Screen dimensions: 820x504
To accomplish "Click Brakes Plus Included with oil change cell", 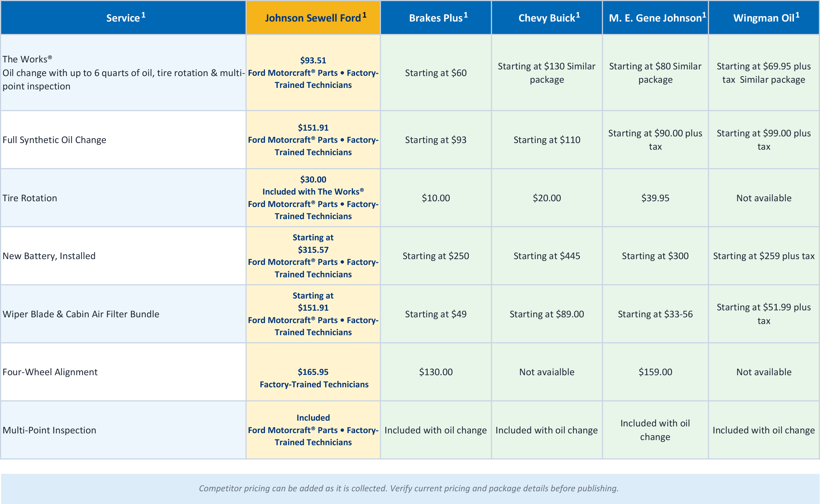I will click(436, 430).
